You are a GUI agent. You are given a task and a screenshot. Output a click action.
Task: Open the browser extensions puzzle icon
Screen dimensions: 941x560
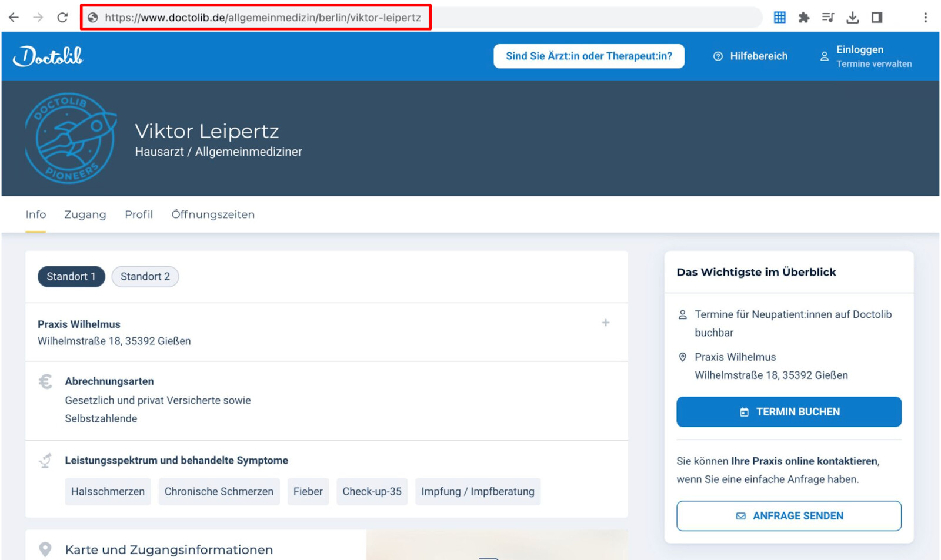pos(804,18)
